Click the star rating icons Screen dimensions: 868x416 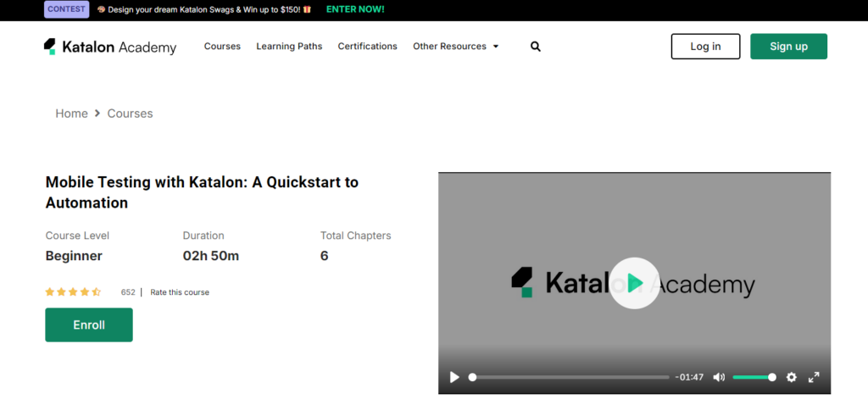coord(73,292)
